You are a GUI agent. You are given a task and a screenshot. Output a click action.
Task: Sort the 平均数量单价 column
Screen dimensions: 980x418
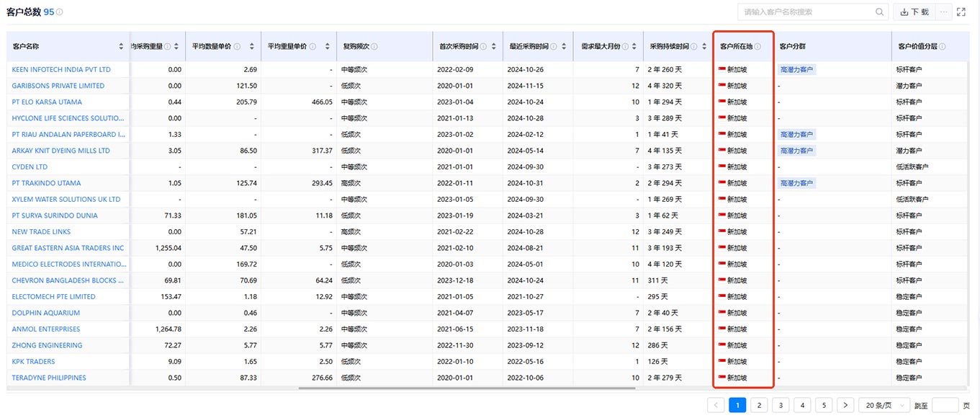click(x=251, y=47)
